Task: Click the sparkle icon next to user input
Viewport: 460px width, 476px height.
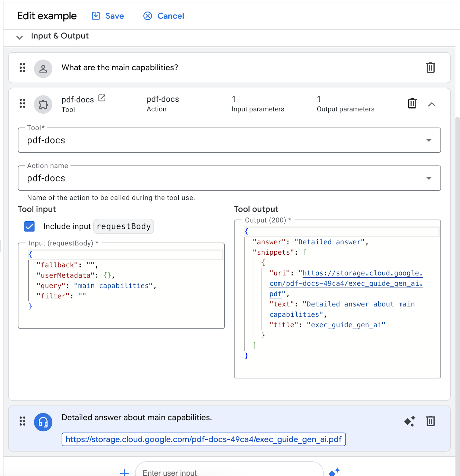Action: [334, 472]
